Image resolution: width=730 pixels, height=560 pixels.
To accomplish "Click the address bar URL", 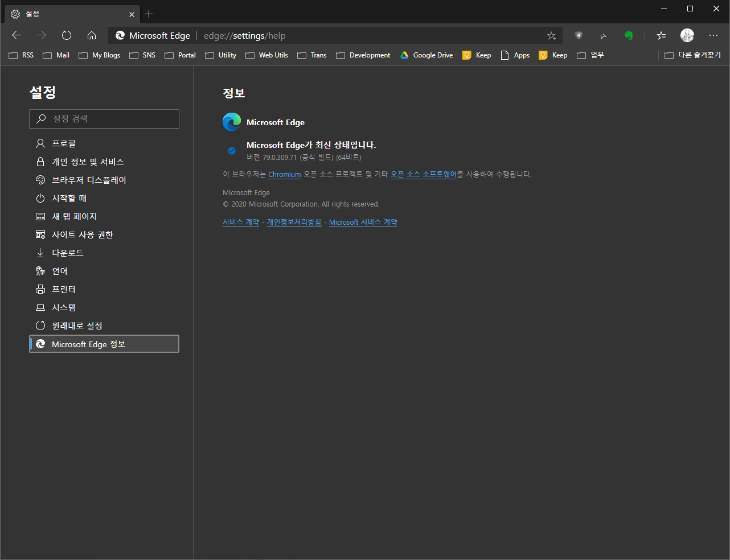I will [x=245, y=35].
